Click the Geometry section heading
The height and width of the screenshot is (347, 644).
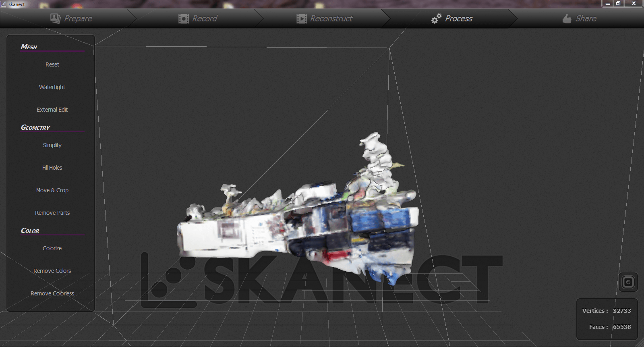coord(35,127)
